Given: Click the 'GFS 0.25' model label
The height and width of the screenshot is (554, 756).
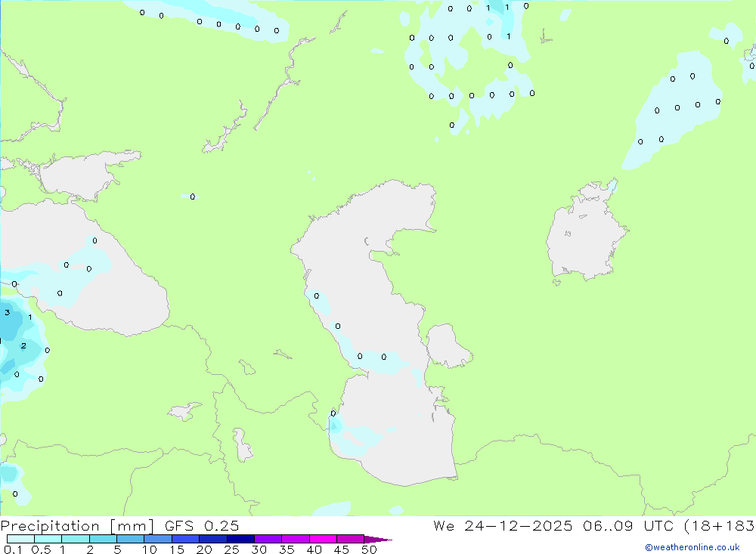Looking at the screenshot, I should click(x=202, y=525).
